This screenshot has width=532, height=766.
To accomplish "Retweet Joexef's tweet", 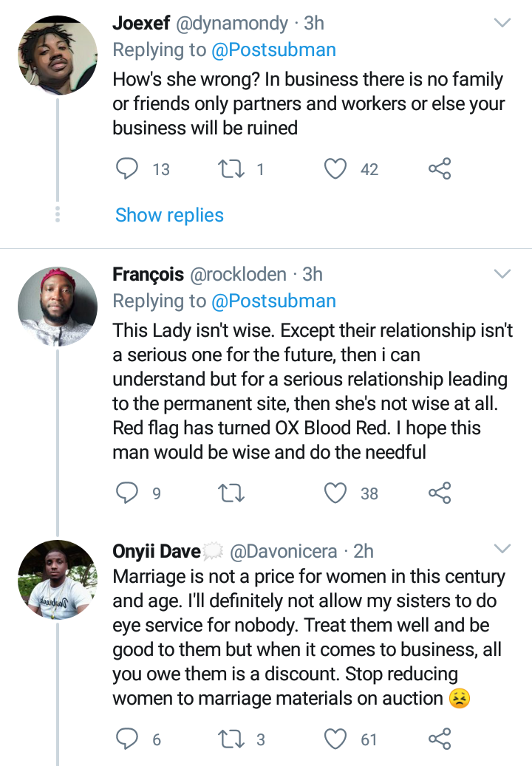I will click(x=232, y=169).
